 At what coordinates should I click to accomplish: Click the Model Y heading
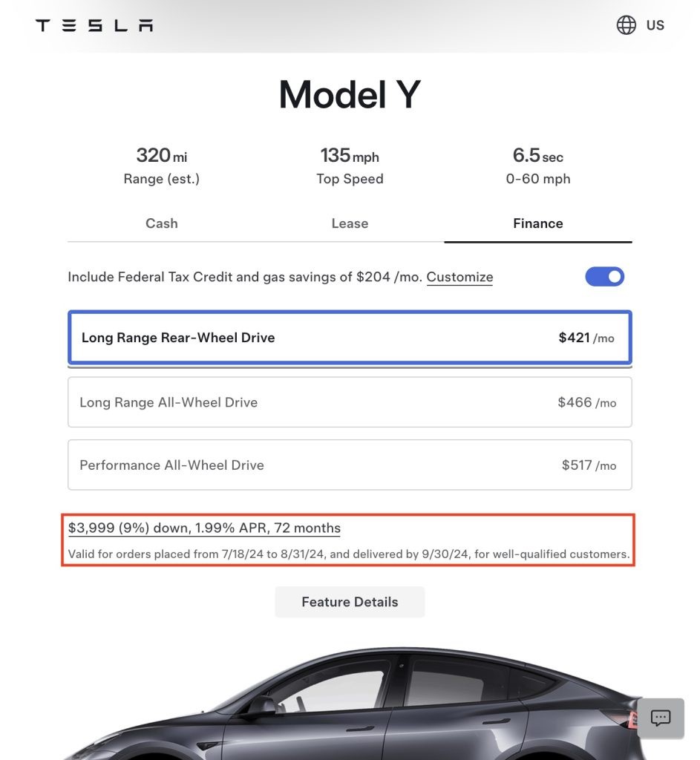350,95
